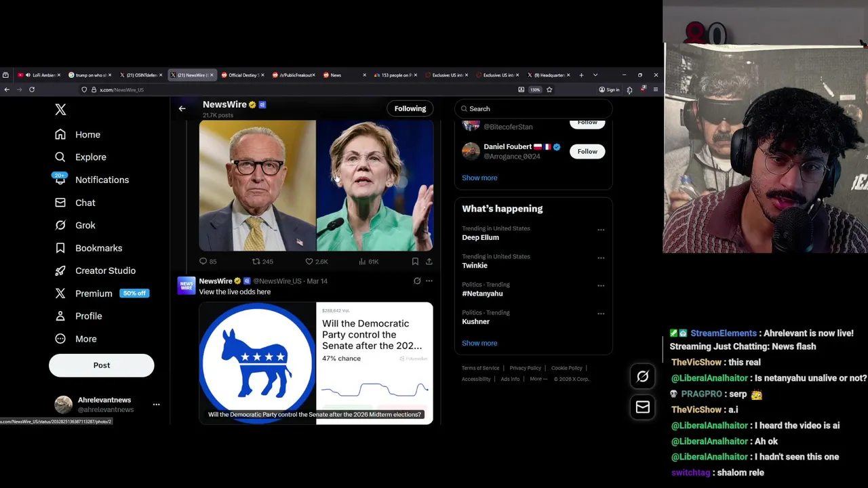Screen dimensions: 868x488
Task: Open the floating Grok button
Action: pyautogui.click(x=643, y=376)
